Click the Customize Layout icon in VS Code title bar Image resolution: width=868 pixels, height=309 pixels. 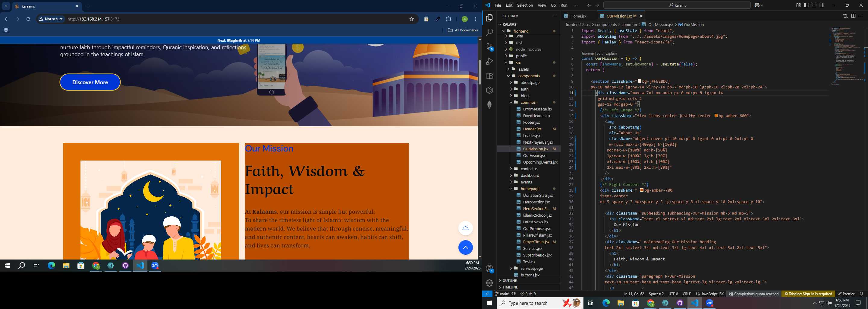point(798,5)
